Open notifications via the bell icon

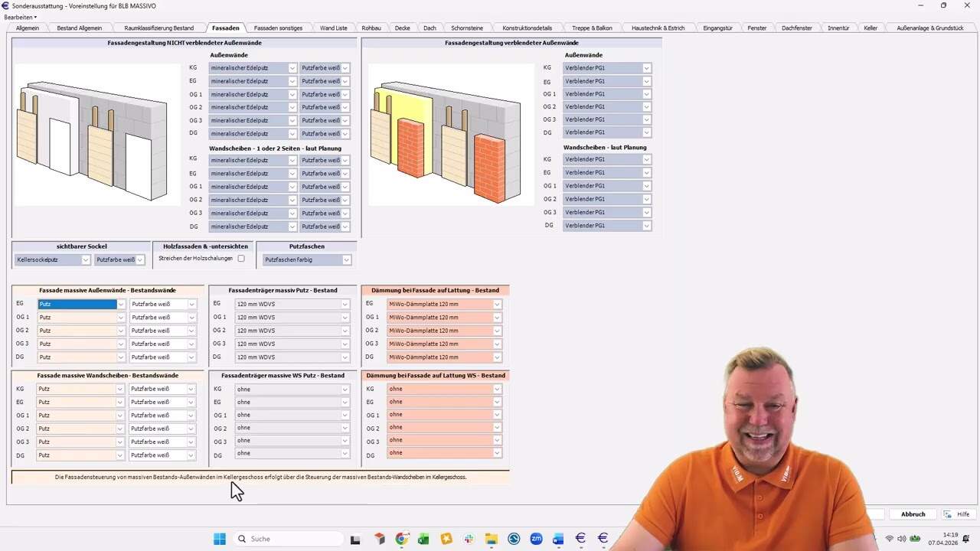[965, 539]
